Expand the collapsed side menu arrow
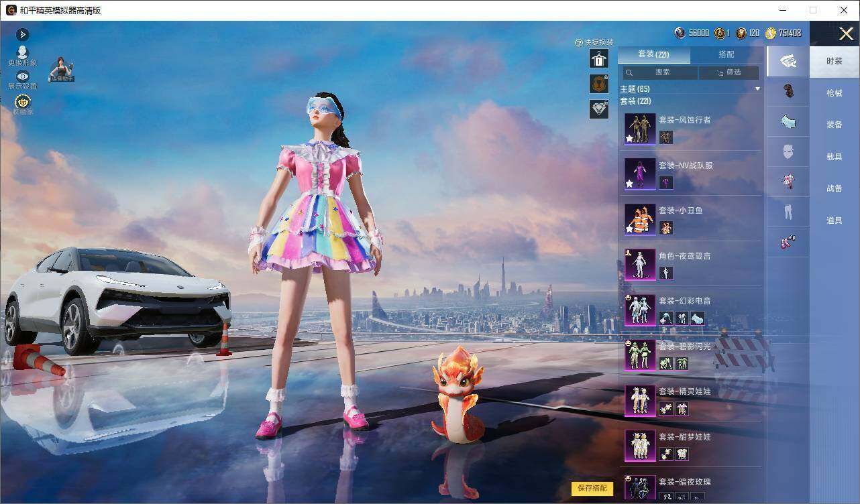860x504 pixels. click(22, 34)
